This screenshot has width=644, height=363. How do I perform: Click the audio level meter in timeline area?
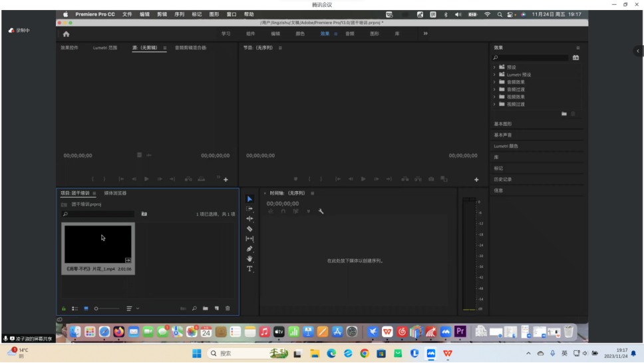click(x=469, y=254)
